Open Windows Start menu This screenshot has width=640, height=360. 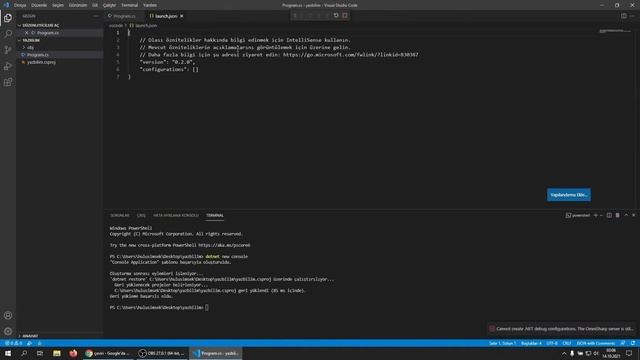click(8, 353)
